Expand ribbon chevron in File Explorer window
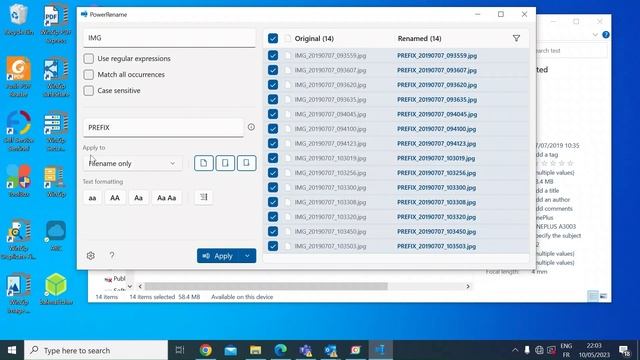This screenshot has width=640, height=360. 595,35
